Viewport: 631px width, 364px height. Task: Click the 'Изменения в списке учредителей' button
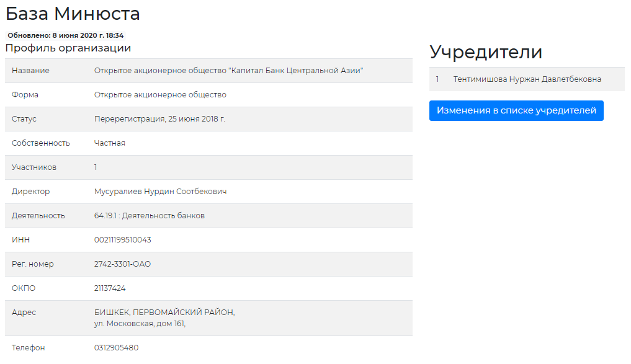tap(516, 110)
